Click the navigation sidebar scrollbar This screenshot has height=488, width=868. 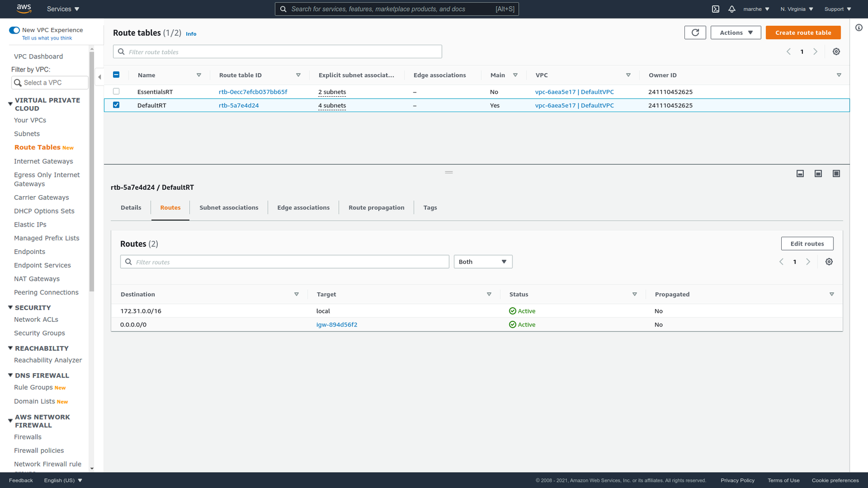pyautogui.click(x=92, y=171)
